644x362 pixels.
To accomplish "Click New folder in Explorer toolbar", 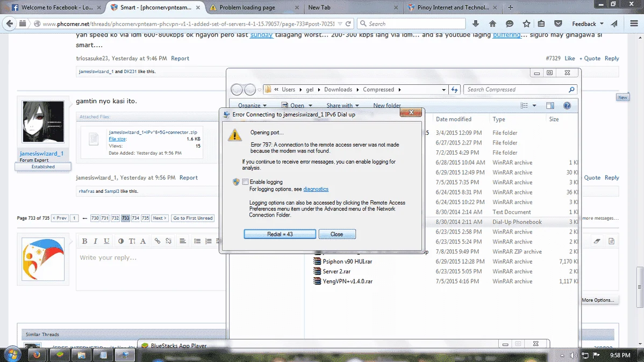I will pyautogui.click(x=387, y=105).
